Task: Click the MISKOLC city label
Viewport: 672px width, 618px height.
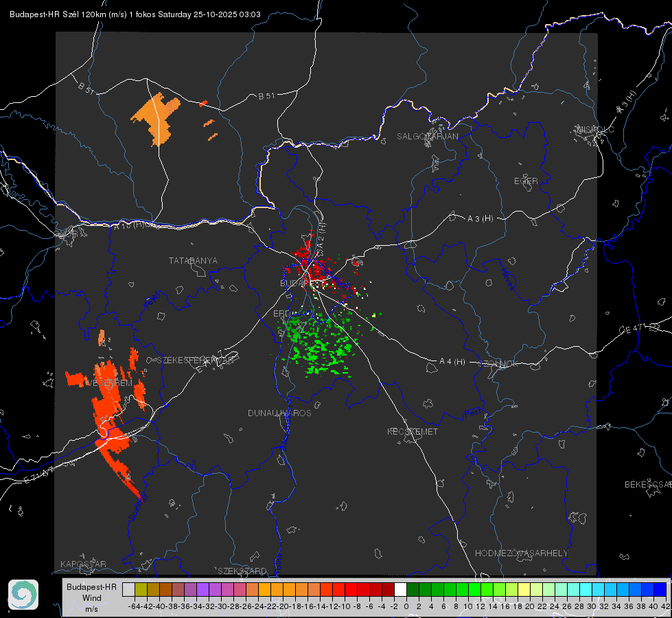Action: point(595,129)
